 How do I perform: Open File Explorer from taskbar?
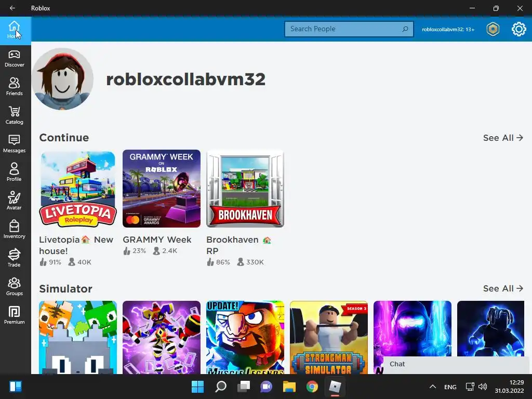point(289,387)
